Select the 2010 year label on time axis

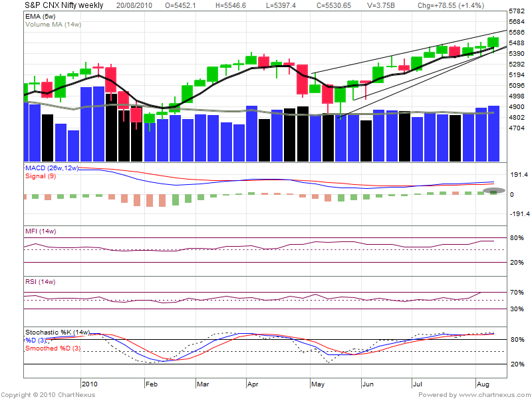(89, 384)
